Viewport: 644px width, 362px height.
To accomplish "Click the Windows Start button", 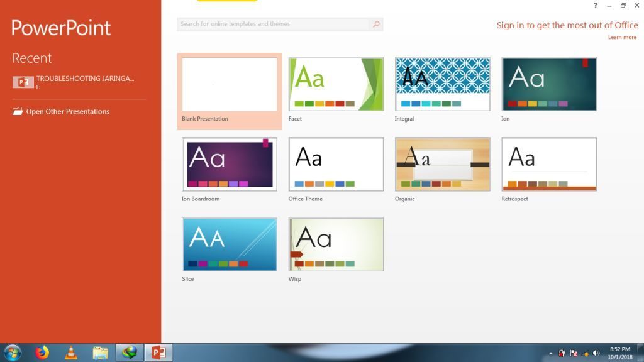I will click(13, 353).
